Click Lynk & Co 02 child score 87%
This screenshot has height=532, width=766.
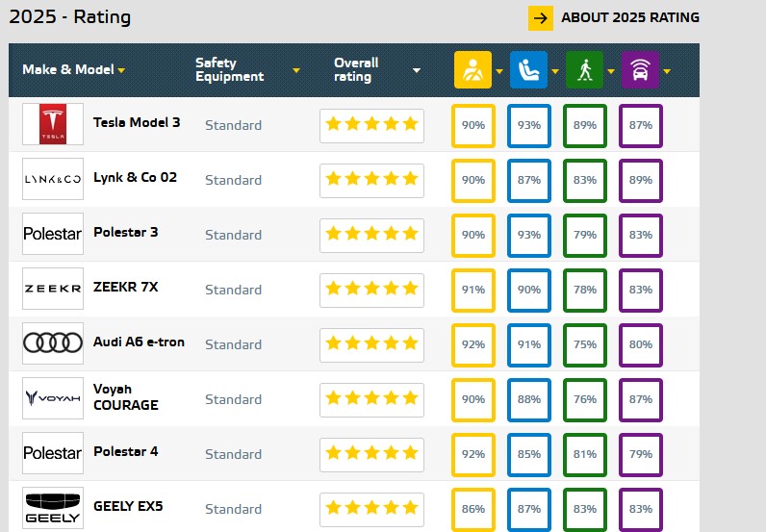point(529,180)
